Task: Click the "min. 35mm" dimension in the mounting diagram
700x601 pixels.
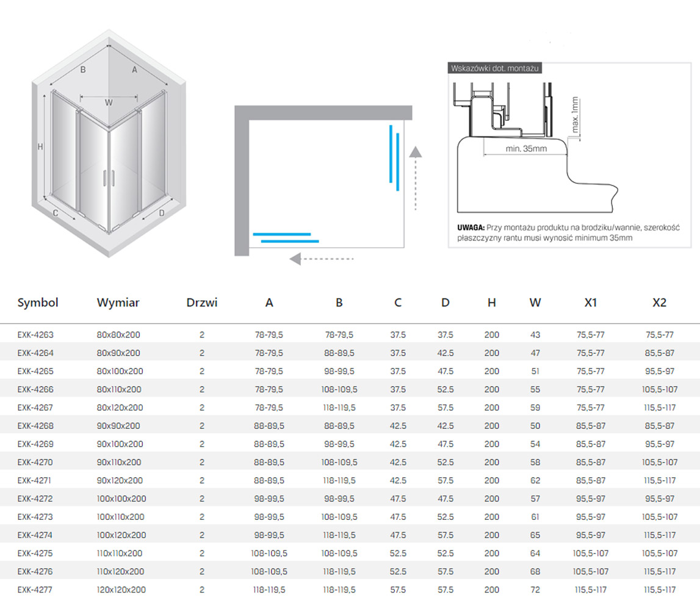Action: [526, 149]
